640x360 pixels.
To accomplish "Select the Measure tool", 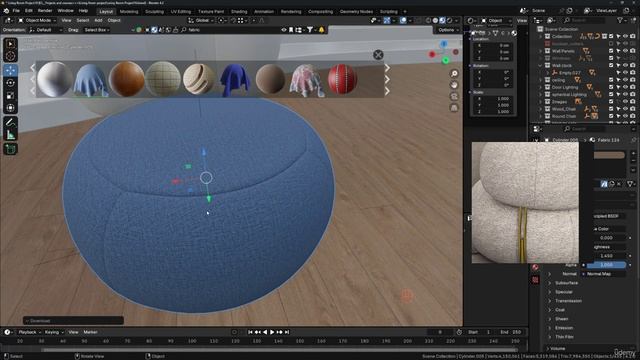I will (10, 135).
